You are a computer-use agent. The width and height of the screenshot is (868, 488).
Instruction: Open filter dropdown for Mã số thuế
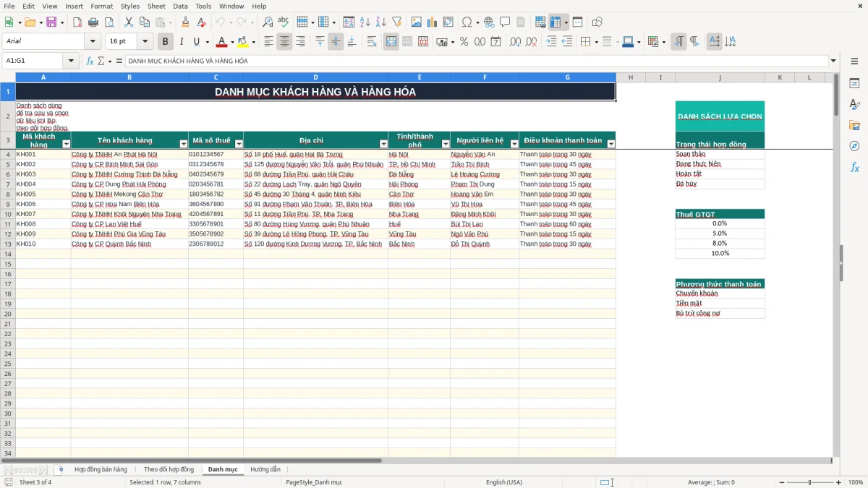tap(239, 144)
